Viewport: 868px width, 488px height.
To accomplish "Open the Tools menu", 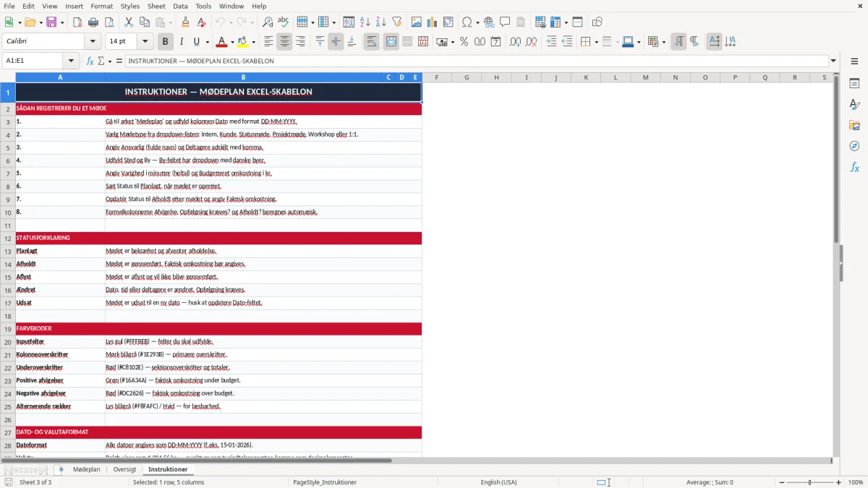I will point(203,6).
